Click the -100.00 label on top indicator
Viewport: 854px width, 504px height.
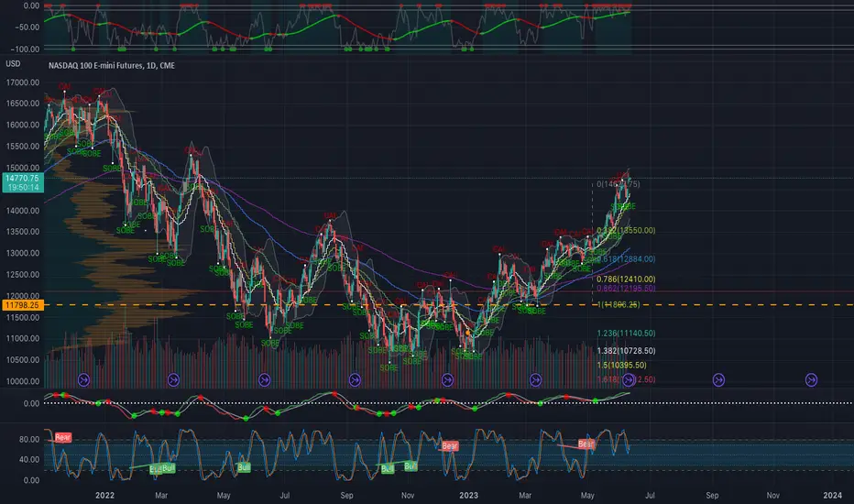coord(24,49)
